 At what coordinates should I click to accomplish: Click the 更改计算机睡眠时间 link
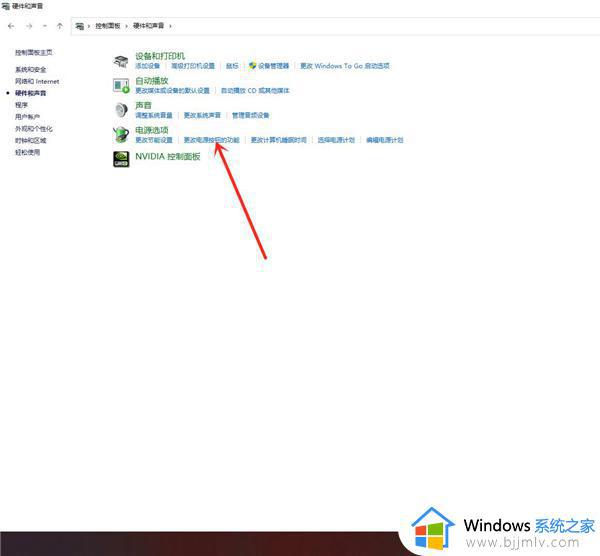tap(278, 140)
